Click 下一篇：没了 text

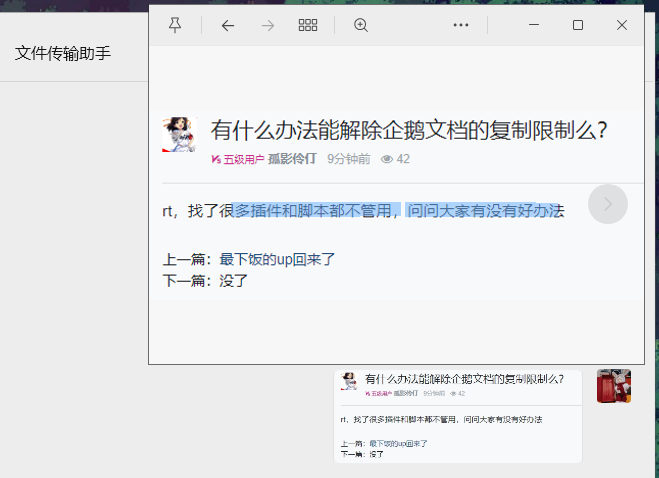(205, 280)
